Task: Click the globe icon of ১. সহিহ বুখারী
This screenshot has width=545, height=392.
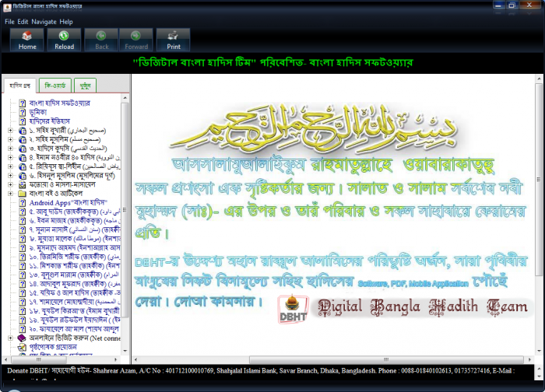Action: tap(23, 131)
